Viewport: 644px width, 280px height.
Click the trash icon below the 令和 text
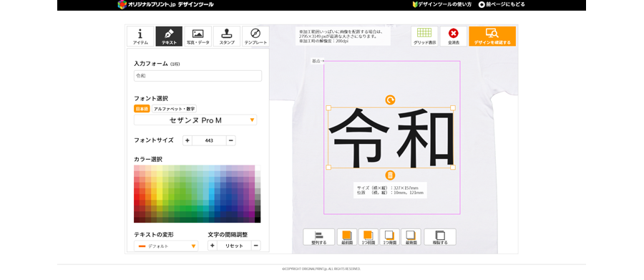pyautogui.click(x=390, y=175)
